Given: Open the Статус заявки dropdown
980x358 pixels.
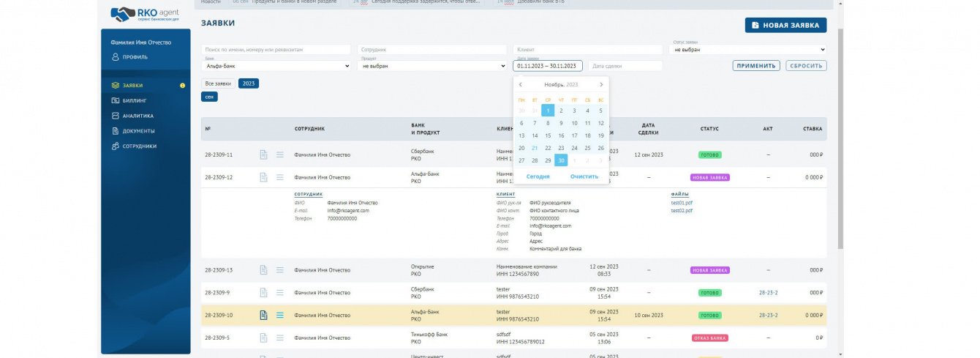Looking at the screenshot, I should click(749, 50).
